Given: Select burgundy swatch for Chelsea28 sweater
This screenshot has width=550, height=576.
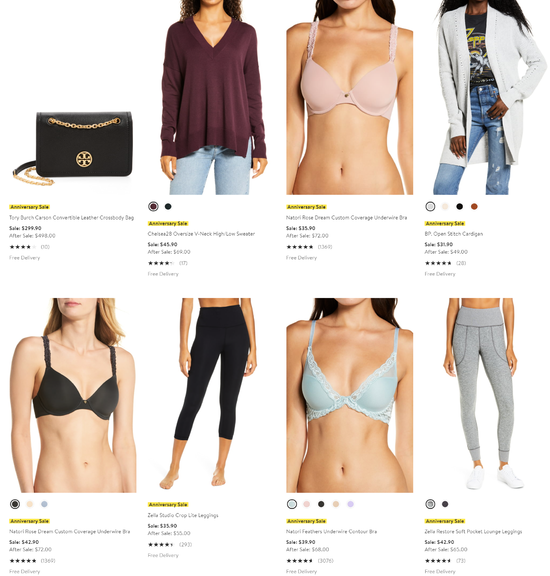Looking at the screenshot, I should 153,206.
